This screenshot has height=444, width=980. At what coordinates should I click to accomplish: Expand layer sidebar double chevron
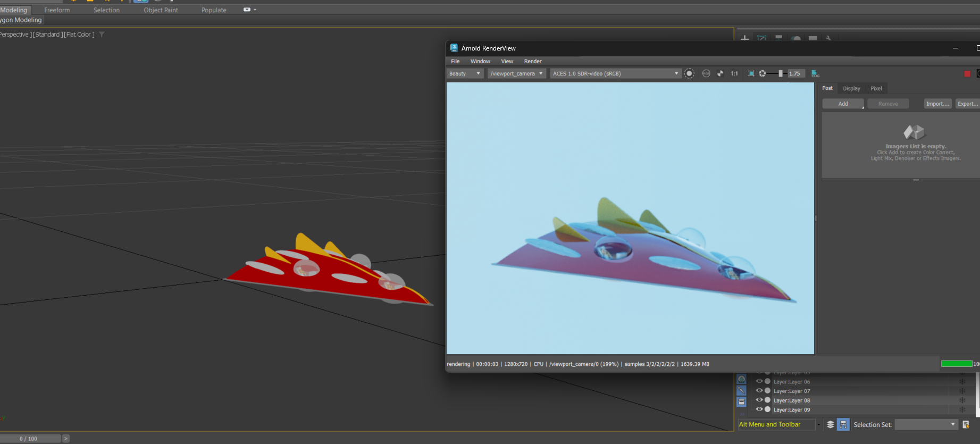coord(742,414)
